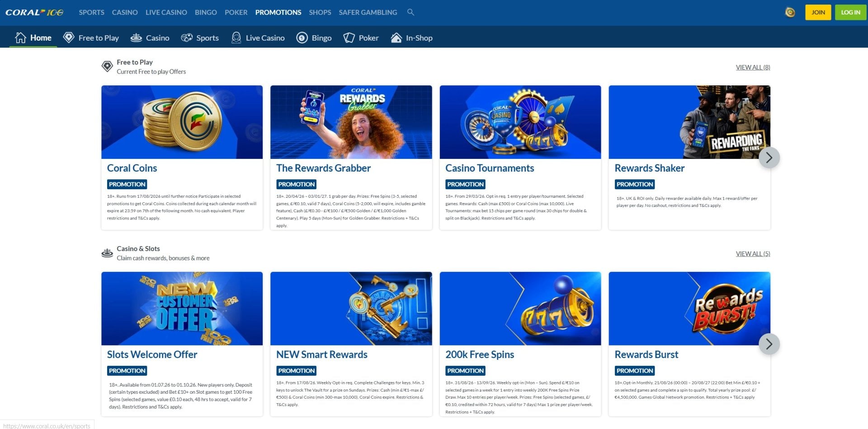Click the Rewards Shaker title
Image resolution: width=868 pixels, height=429 pixels.
649,168
